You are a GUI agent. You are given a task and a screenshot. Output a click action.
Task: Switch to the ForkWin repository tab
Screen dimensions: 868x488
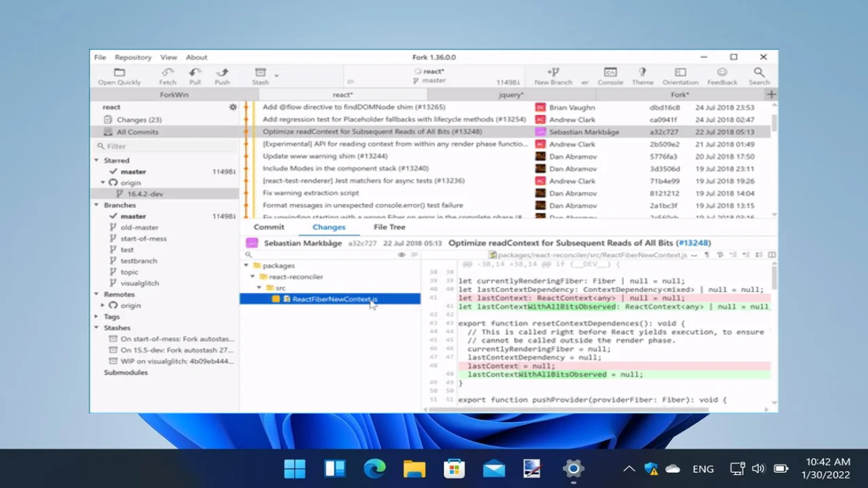[174, 95]
